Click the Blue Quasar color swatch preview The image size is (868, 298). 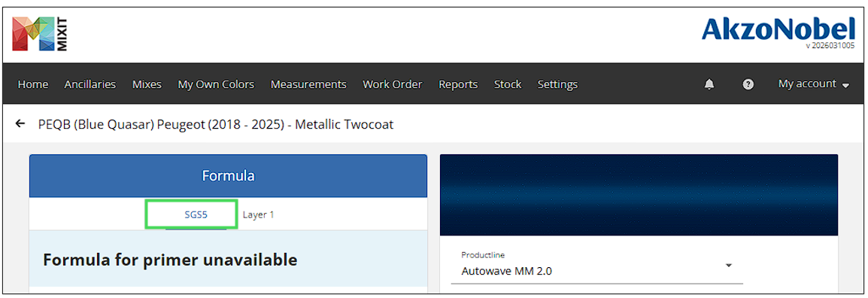(639, 195)
